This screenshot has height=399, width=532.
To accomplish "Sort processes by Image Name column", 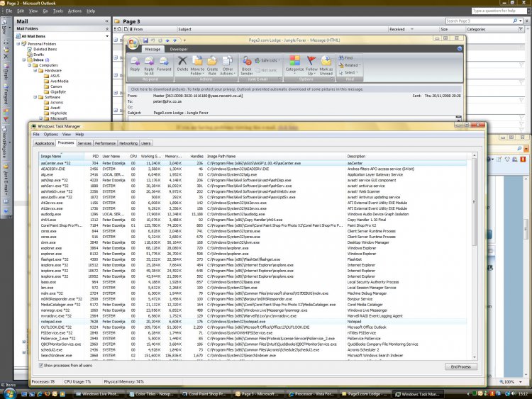I will pyautogui.click(x=61, y=157).
